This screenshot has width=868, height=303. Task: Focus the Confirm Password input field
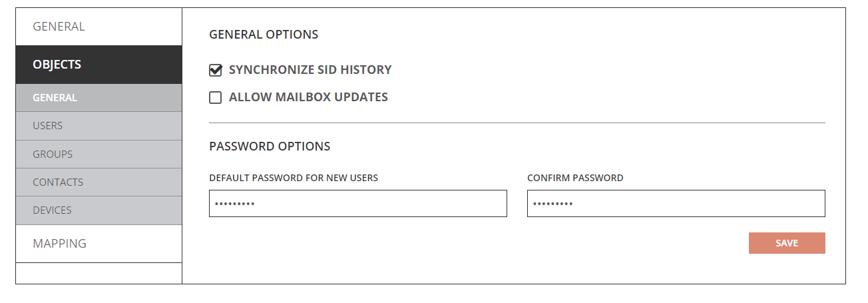tap(676, 204)
